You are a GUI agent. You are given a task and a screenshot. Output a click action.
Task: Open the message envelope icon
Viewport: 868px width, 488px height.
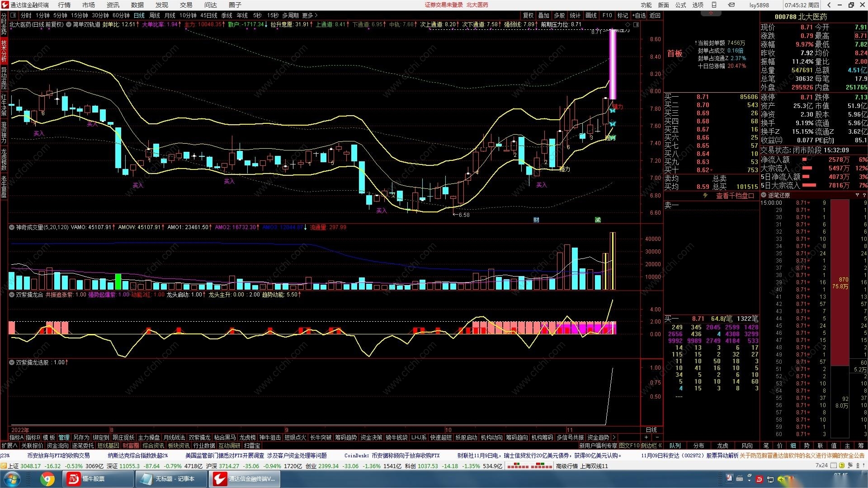point(731,5)
